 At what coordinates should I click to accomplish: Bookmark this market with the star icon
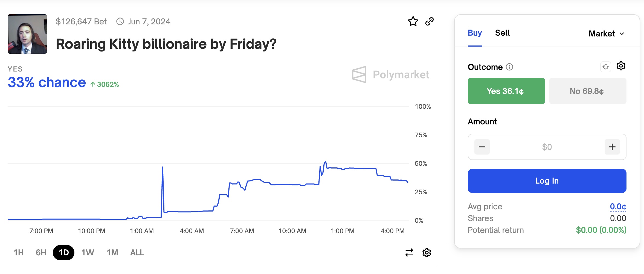click(413, 21)
